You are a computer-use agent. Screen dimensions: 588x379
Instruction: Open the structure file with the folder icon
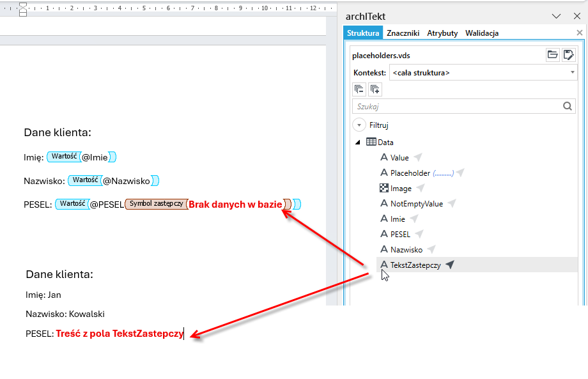(552, 55)
